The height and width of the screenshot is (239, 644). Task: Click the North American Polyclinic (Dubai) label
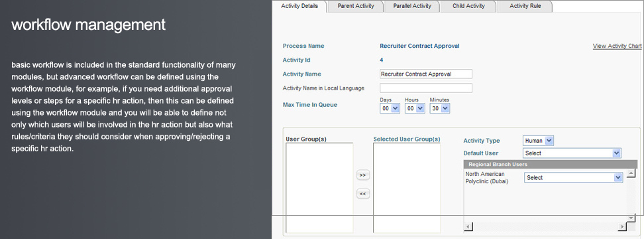(x=487, y=178)
